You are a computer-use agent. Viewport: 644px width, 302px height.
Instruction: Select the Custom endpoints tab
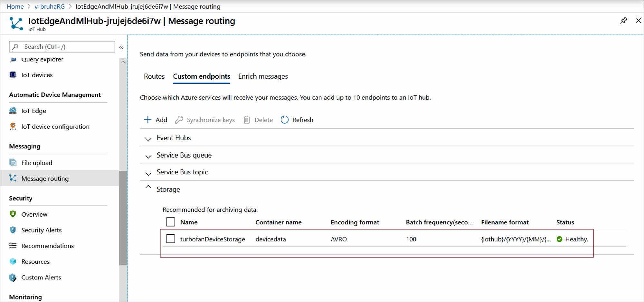[202, 76]
